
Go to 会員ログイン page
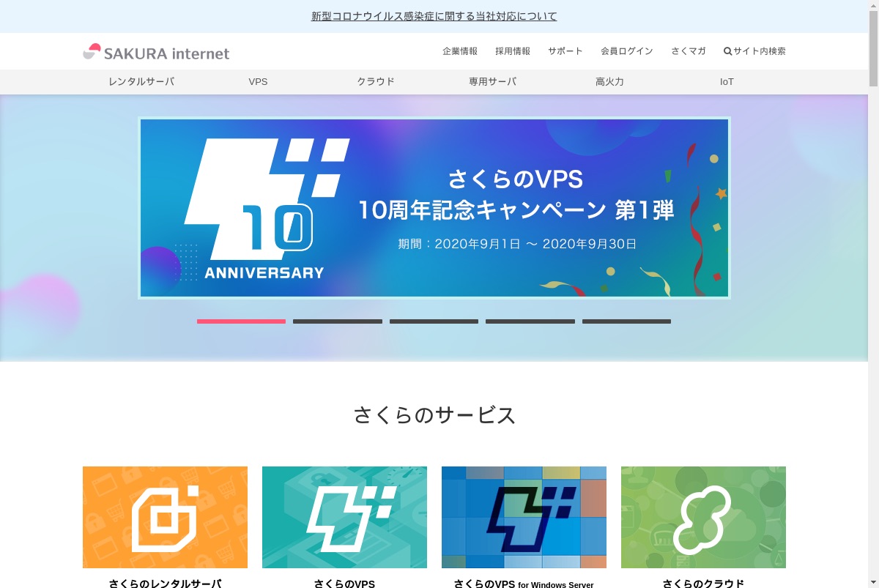[627, 51]
